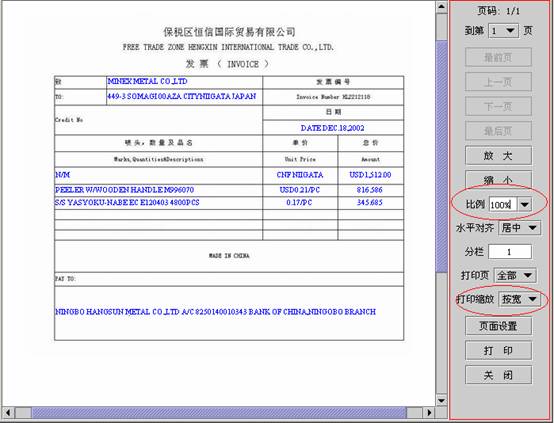
Task: Click the vertical scrollbar up arrow
Action: [442, 6]
